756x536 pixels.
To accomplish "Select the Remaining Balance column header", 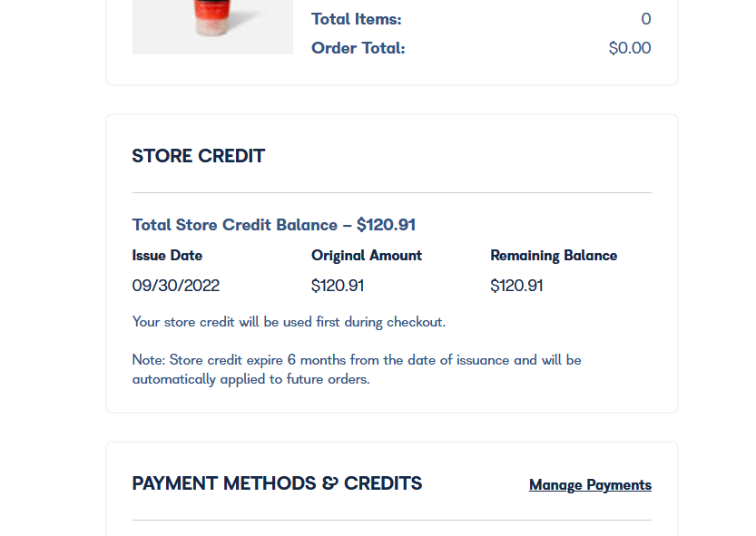I will 554,256.
